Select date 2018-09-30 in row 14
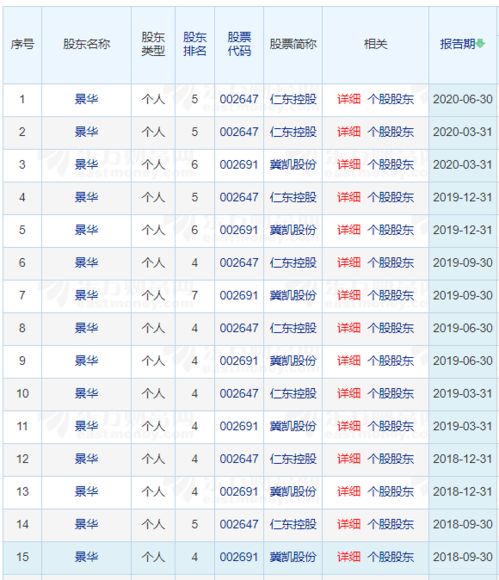Viewport: 499px width, 580px height. tap(463, 524)
